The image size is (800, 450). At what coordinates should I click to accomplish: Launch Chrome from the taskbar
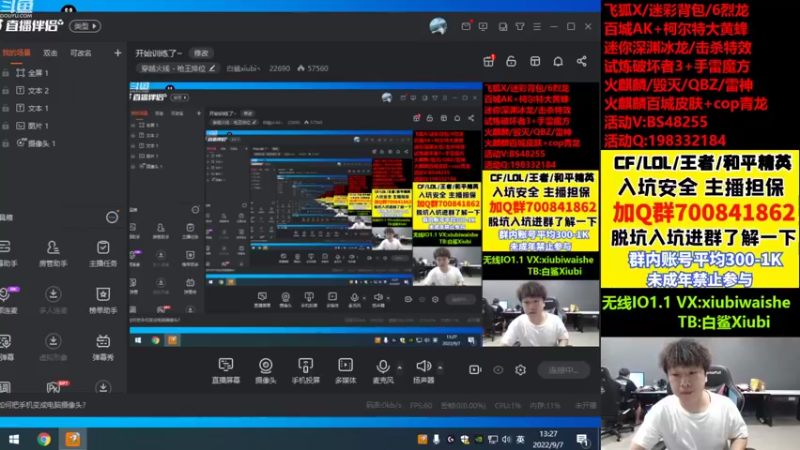click(44, 439)
